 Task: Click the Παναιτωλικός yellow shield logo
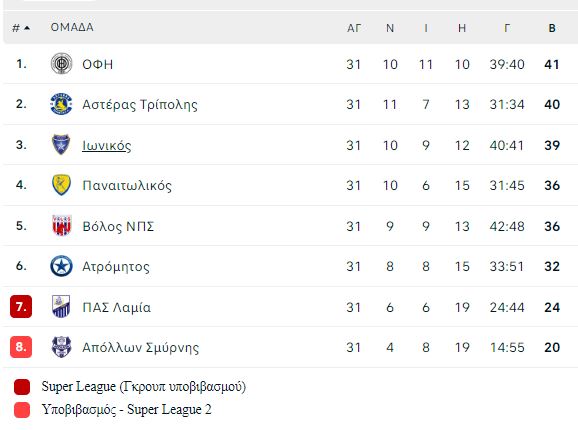click(61, 185)
